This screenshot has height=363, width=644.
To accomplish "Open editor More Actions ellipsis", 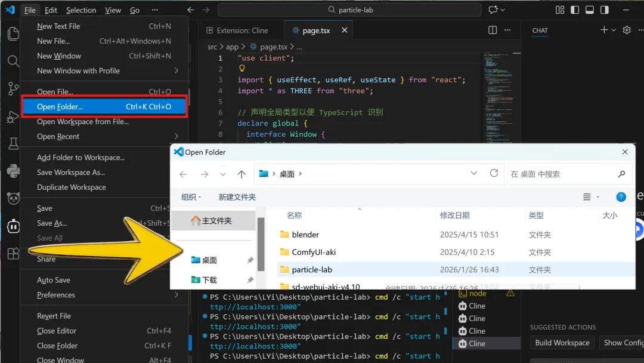I will point(507,30).
